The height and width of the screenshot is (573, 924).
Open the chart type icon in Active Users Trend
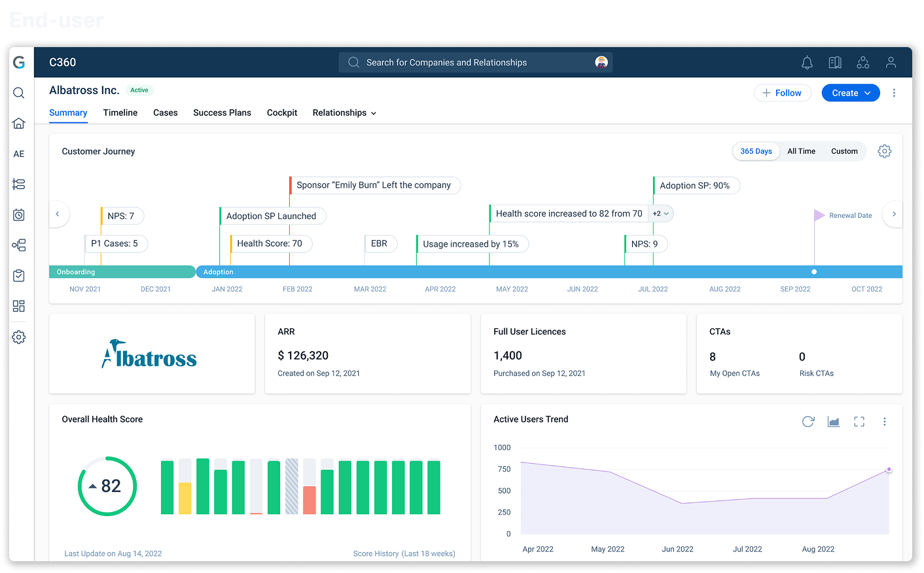coord(834,422)
